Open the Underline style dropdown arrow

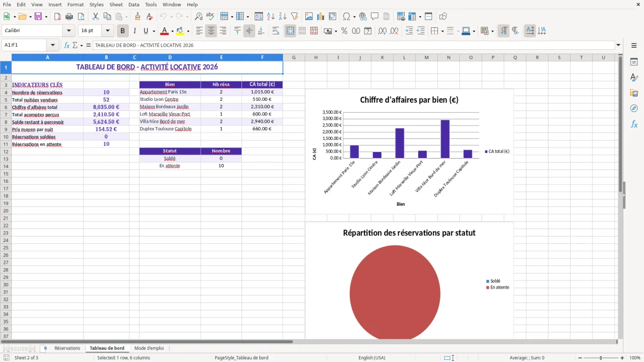[x=153, y=31]
